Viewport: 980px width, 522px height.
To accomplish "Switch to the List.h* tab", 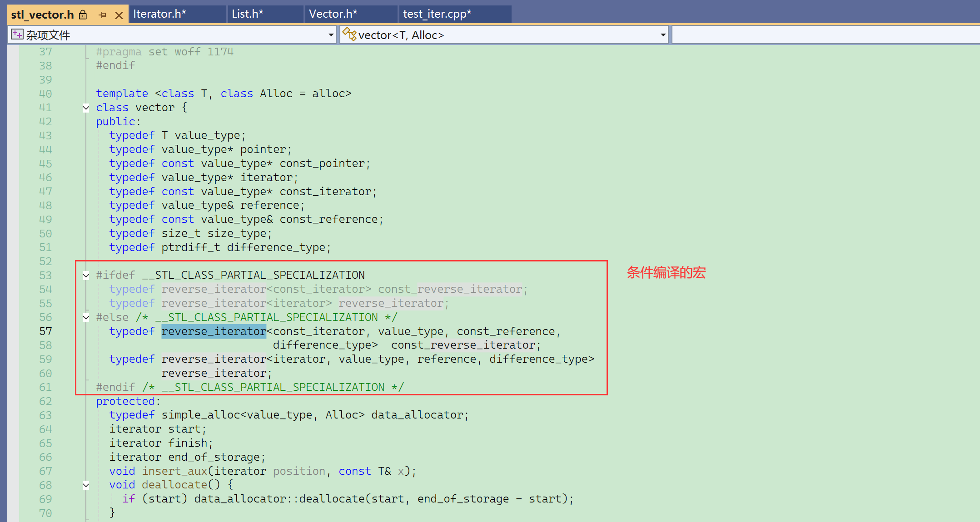I will coord(248,14).
